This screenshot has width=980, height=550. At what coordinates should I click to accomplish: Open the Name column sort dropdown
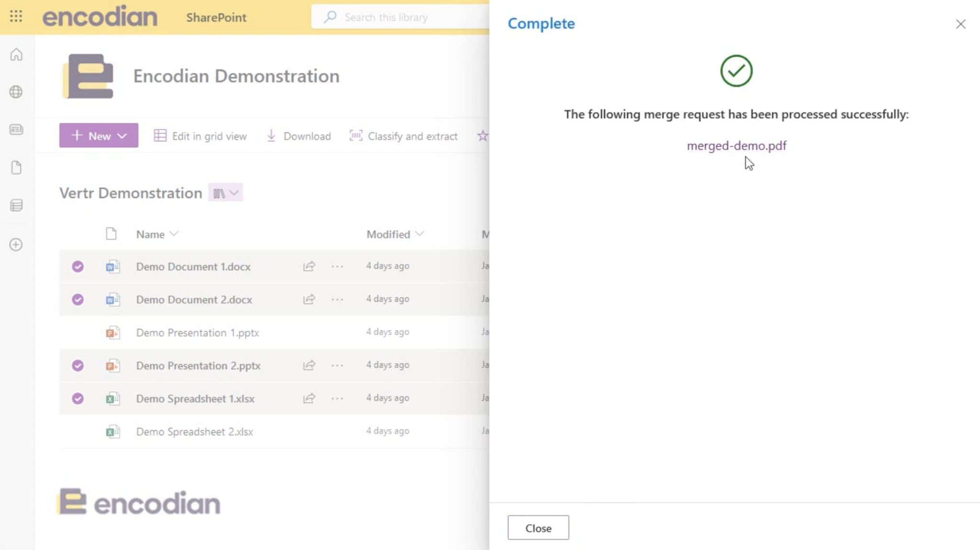pyautogui.click(x=174, y=234)
